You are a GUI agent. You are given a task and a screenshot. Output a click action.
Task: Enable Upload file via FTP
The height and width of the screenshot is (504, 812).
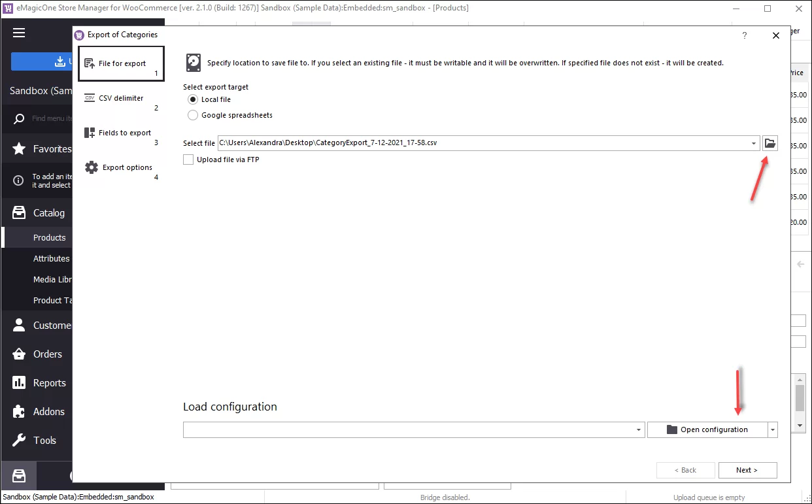[188, 159]
